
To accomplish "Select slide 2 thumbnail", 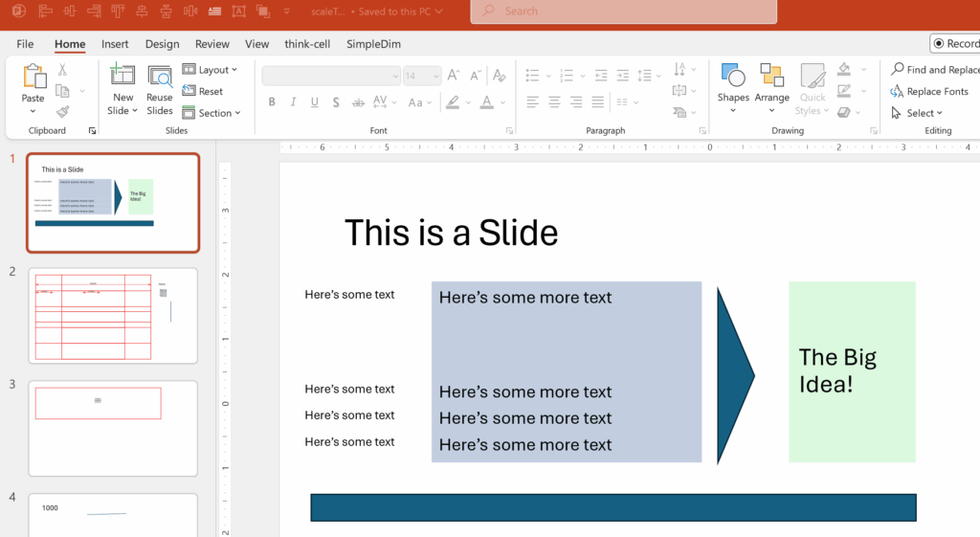I will point(113,316).
